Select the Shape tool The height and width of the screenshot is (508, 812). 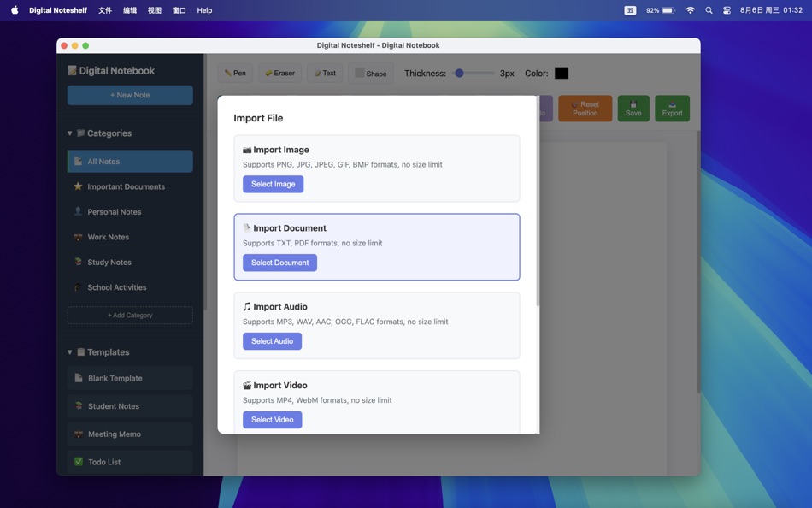(371, 73)
